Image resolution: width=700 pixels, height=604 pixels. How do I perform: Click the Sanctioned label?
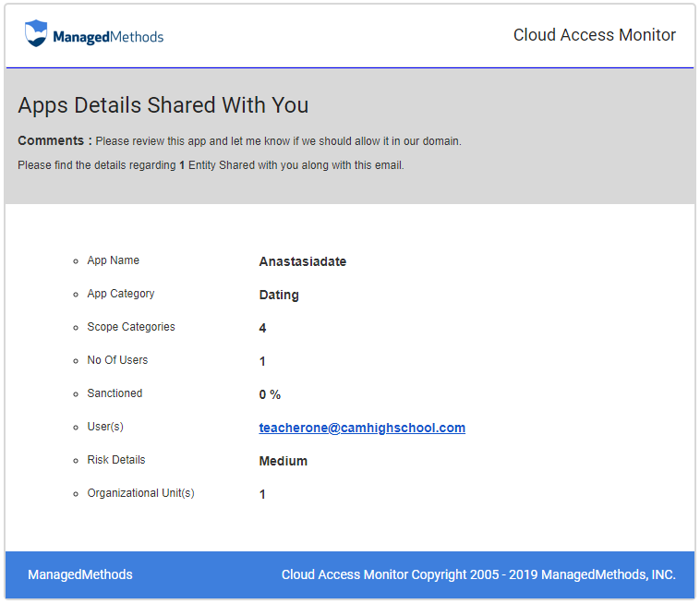pyautogui.click(x=115, y=393)
